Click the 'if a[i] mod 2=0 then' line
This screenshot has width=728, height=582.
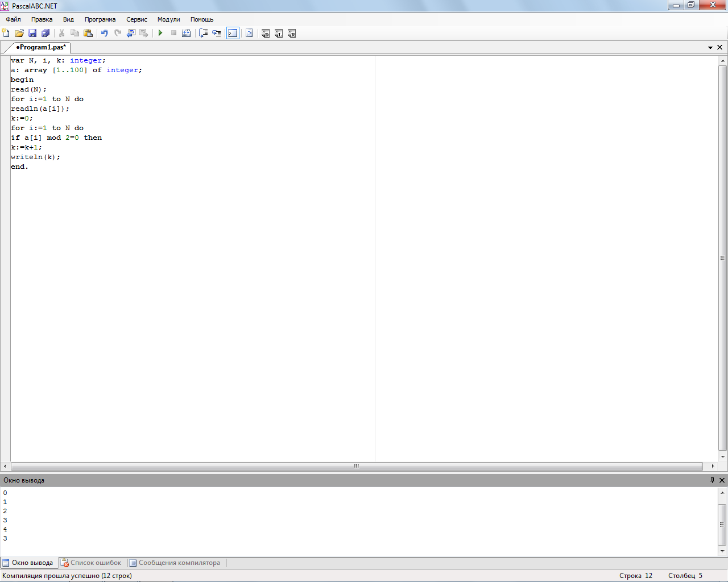tap(56, 138)
